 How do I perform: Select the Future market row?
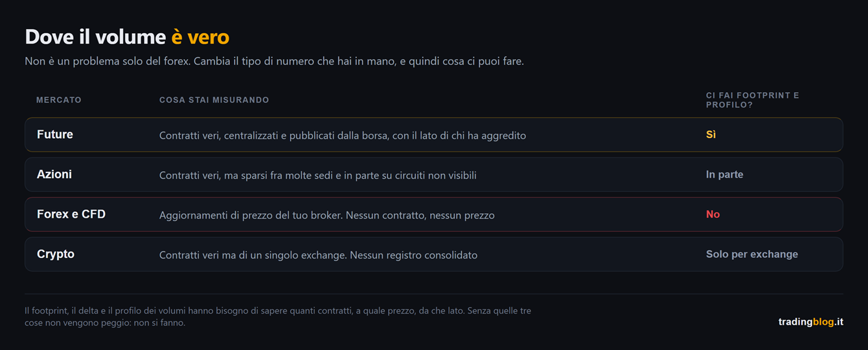[x=433, y=135]
